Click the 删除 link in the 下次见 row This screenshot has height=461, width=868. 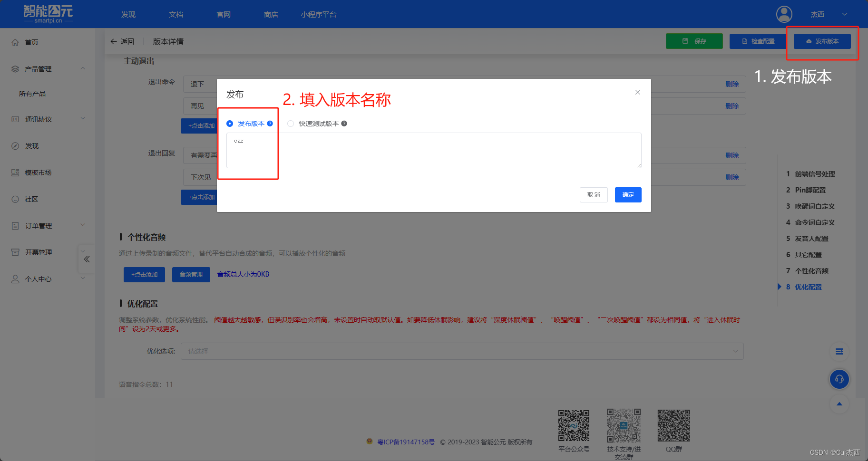click(x=732, y=177)
